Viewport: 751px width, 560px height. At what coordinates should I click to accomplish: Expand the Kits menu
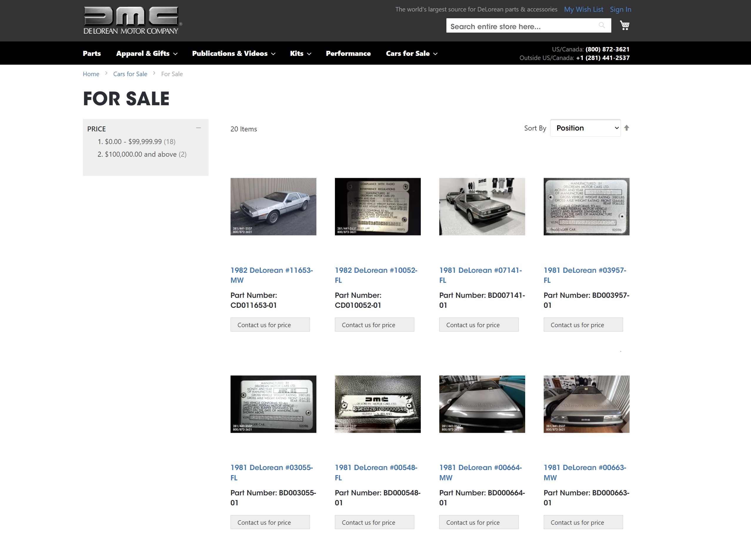300,54
